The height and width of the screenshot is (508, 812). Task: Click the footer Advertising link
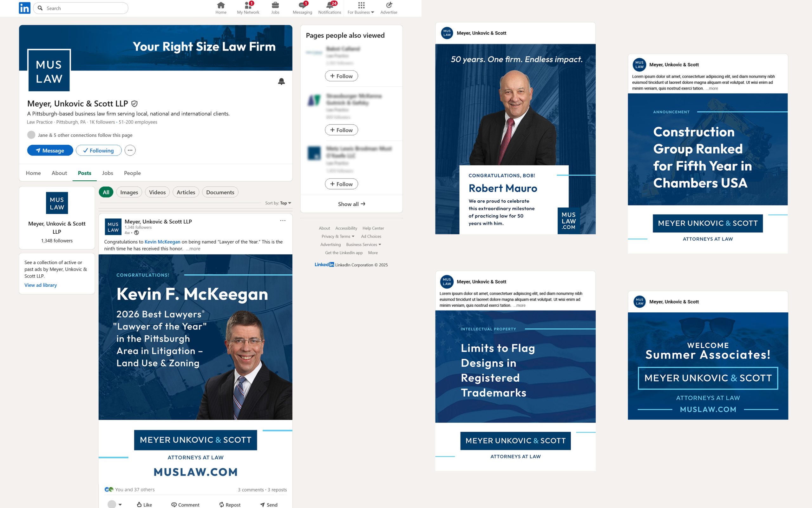point(331,244)
